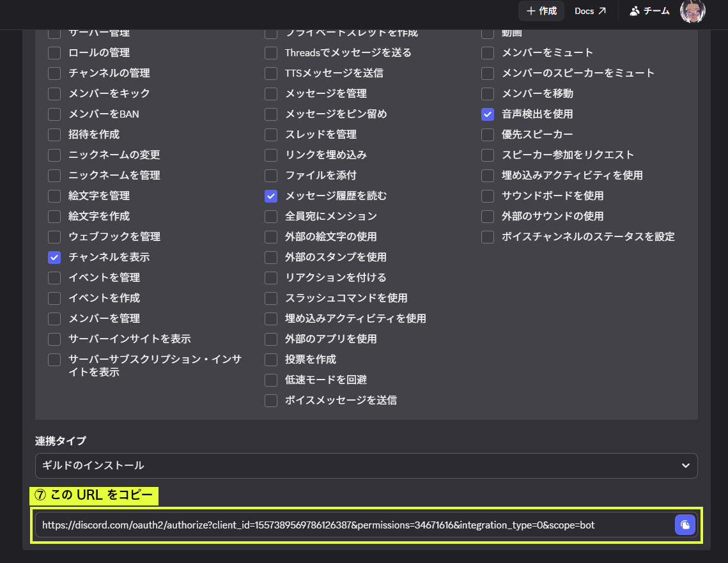Screen dimensions: 728x563
Task: Enable メンバーのスピーカーをミュート permission
Action: [488, 73]
